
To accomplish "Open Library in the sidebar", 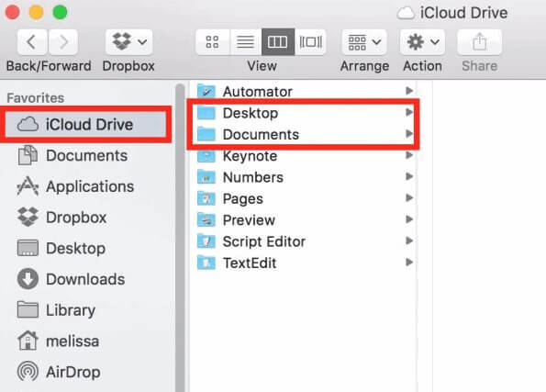I will coord(86,310).
